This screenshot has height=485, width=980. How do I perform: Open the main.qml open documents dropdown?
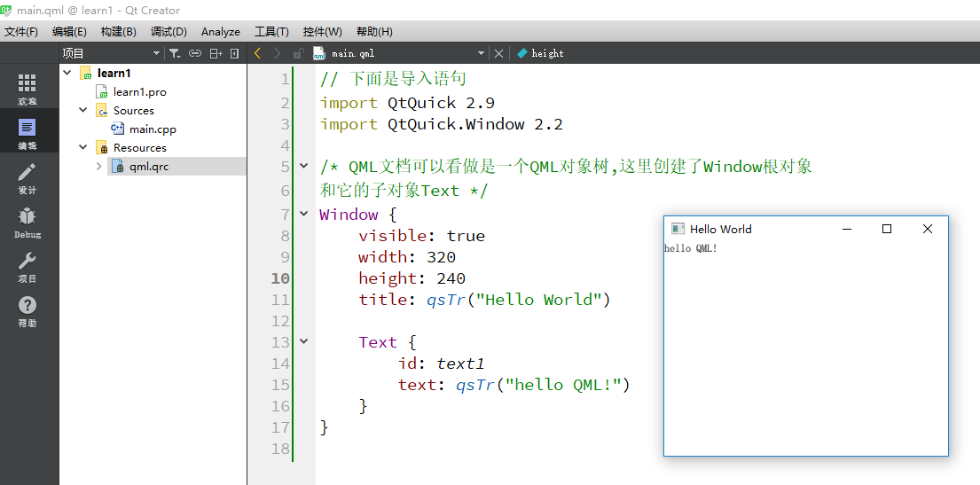(481, 54)
